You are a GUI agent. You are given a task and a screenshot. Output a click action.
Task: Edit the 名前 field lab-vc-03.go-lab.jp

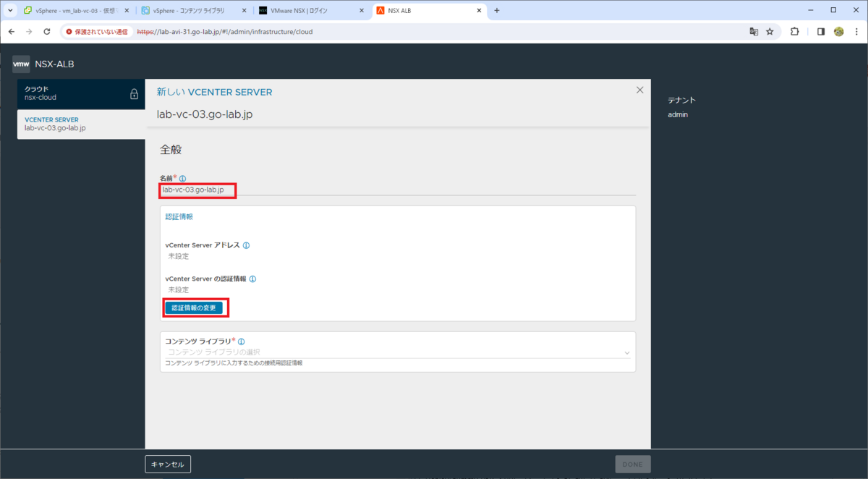coord(397,190)
